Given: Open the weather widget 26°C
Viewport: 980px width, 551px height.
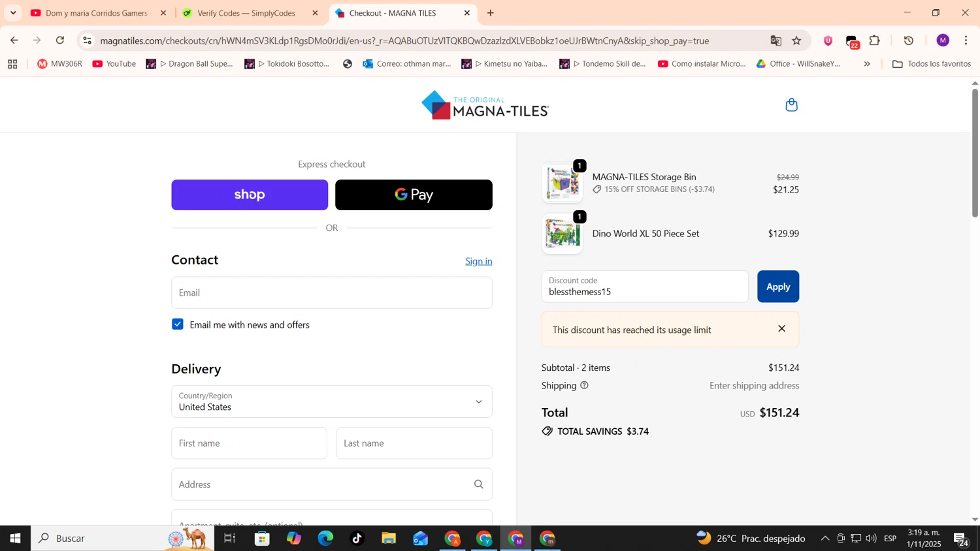Looking at the screenshot, I should point(751,539).
